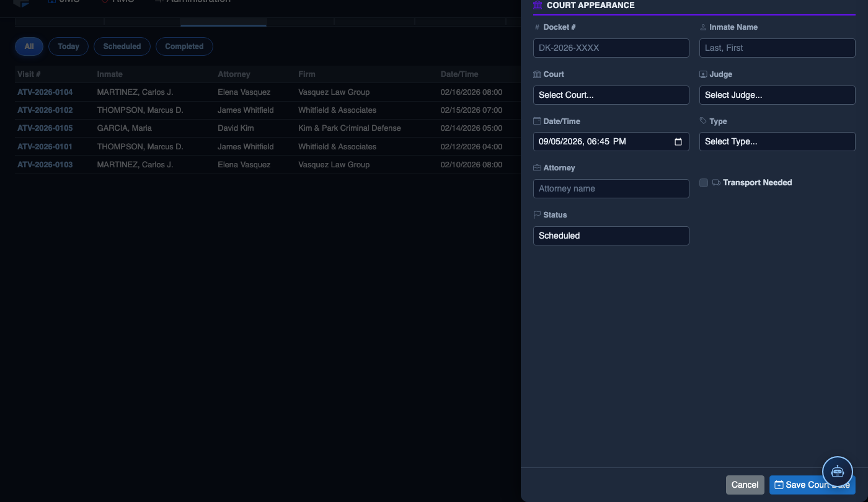Click '02/14/2026 05:00' date cell

tap(471, 128)
